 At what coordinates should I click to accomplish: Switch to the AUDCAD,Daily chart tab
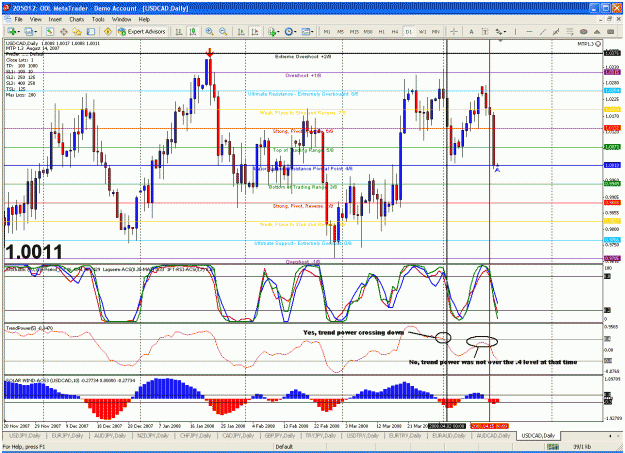493,436
